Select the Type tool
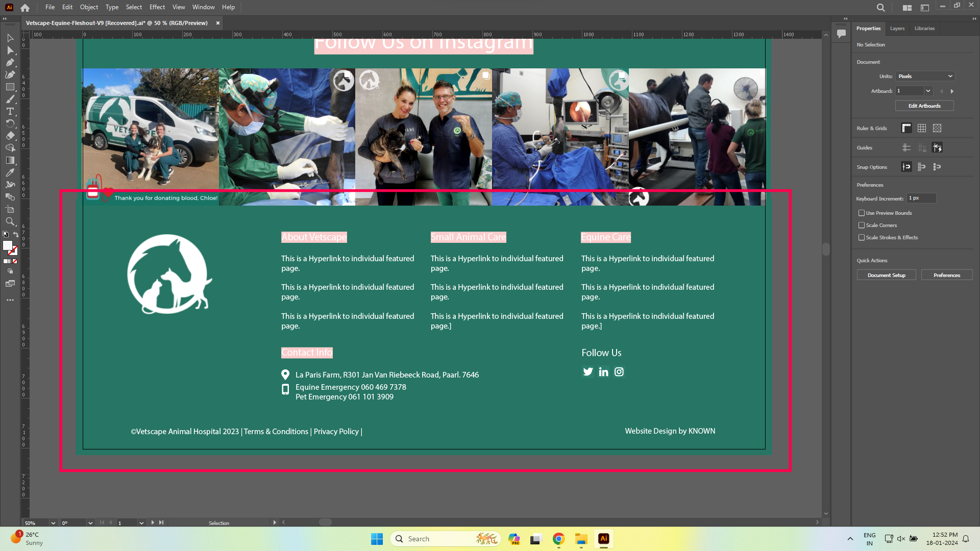The width and height of the screenshot is (980, 551). [10, 111]
